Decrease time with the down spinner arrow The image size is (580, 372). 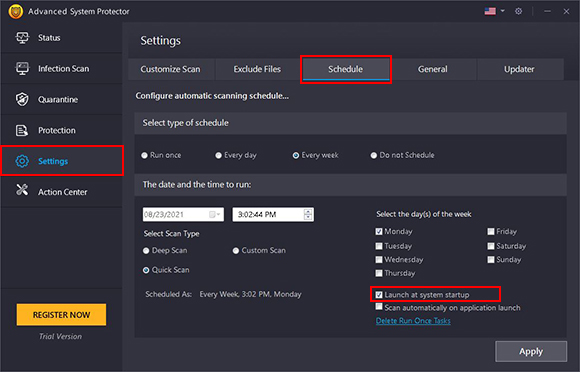[x=308, y=217]
